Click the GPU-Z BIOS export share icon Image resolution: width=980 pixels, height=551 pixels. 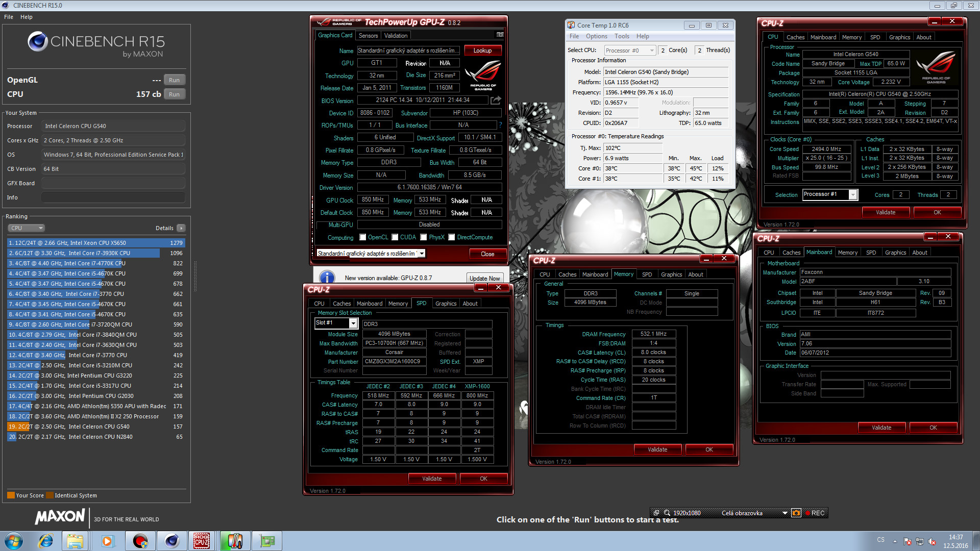tap(496, 100)
